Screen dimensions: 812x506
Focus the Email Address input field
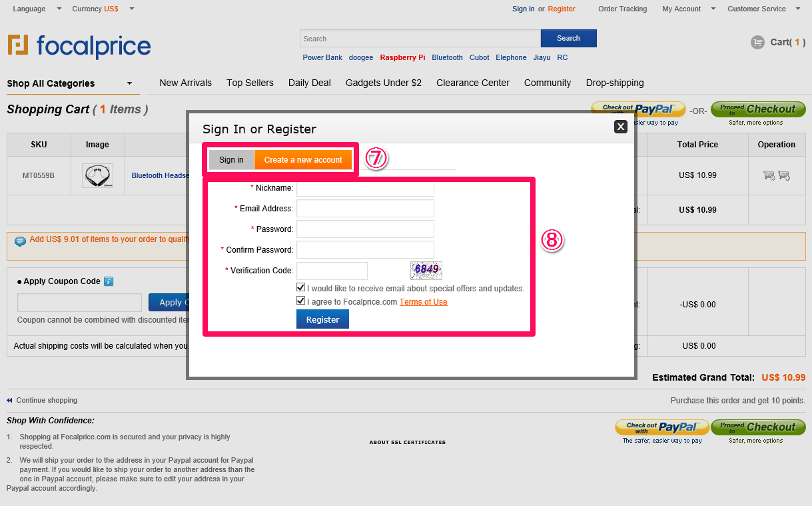tap(365, 209)
